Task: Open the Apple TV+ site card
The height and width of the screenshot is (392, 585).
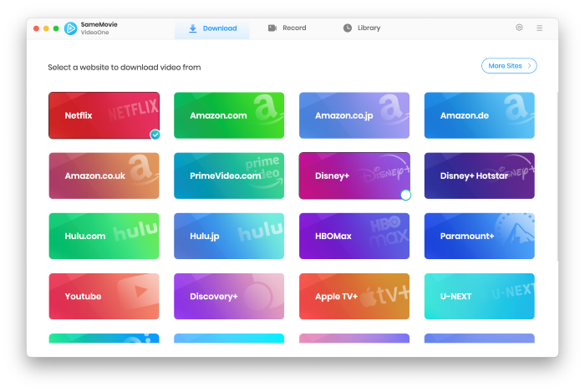Action: tap(354, 297)
